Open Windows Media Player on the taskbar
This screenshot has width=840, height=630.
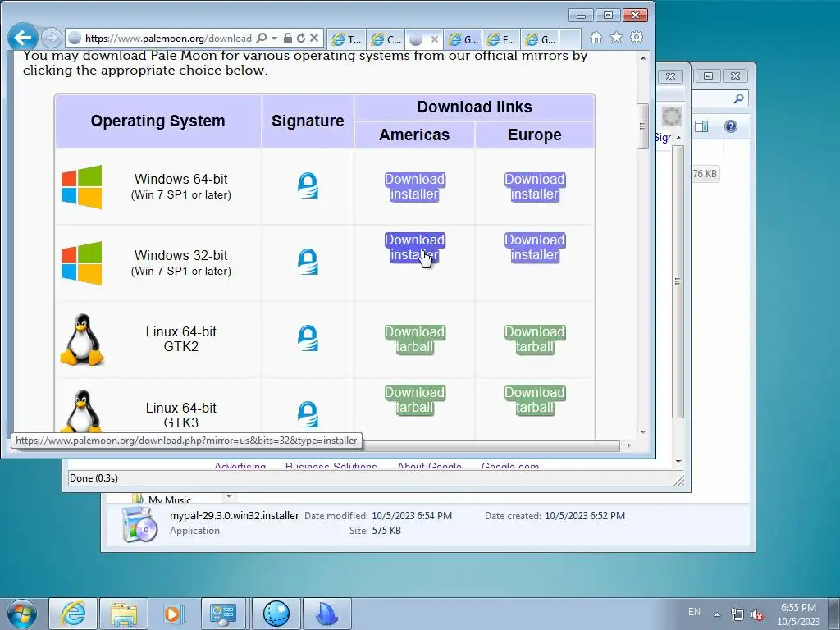point(174,614)
